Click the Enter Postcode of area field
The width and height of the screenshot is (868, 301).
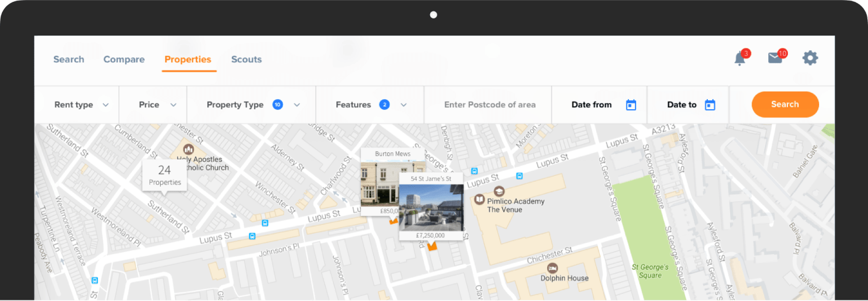click(x=489, y=105)
